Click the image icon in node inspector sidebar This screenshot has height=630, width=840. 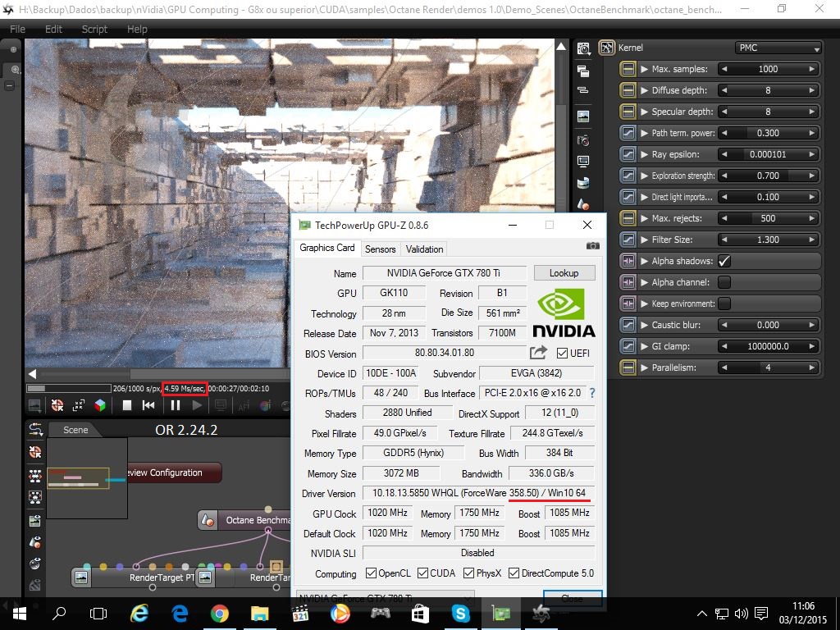pyautogui.click(x=583, y=116)
